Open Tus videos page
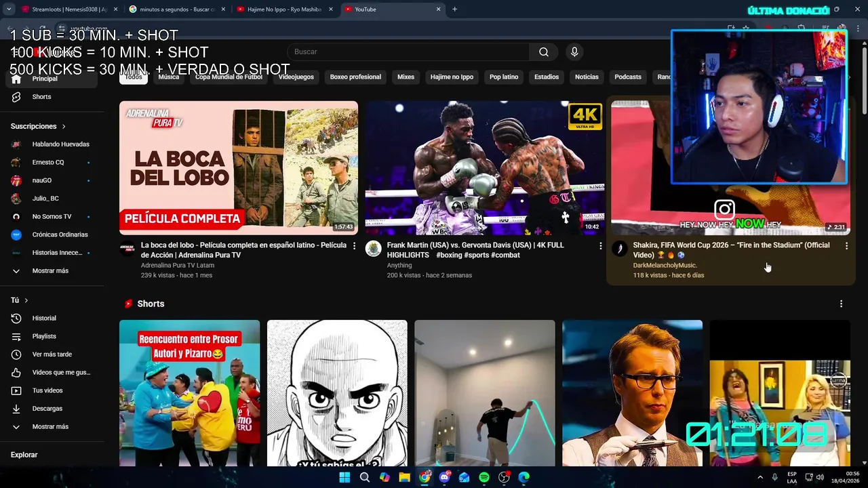This screenshot has height=488, width=868. [52, 390]
